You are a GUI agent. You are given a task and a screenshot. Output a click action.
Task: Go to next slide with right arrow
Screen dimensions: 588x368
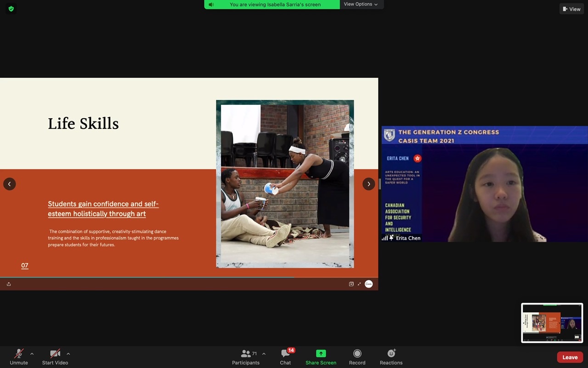368,184
